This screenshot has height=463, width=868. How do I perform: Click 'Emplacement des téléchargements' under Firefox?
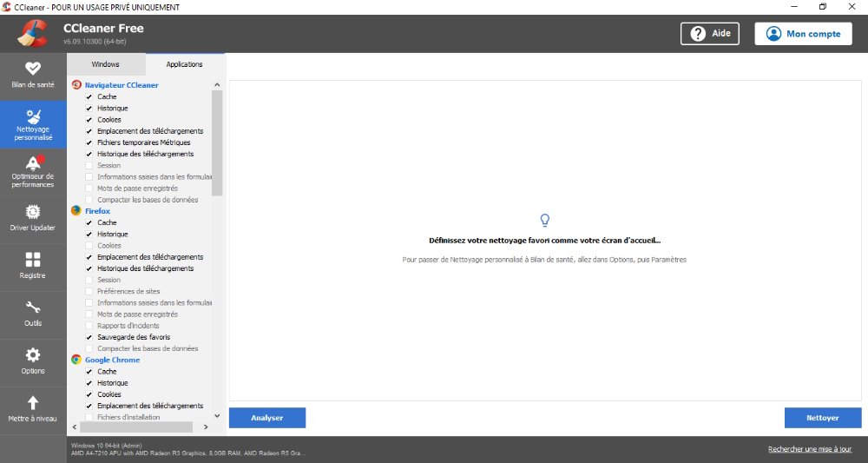click(150, 257)
